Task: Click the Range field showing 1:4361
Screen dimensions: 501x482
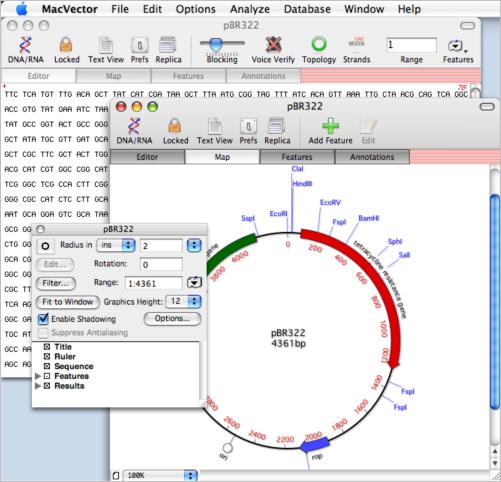Action: 154,283
